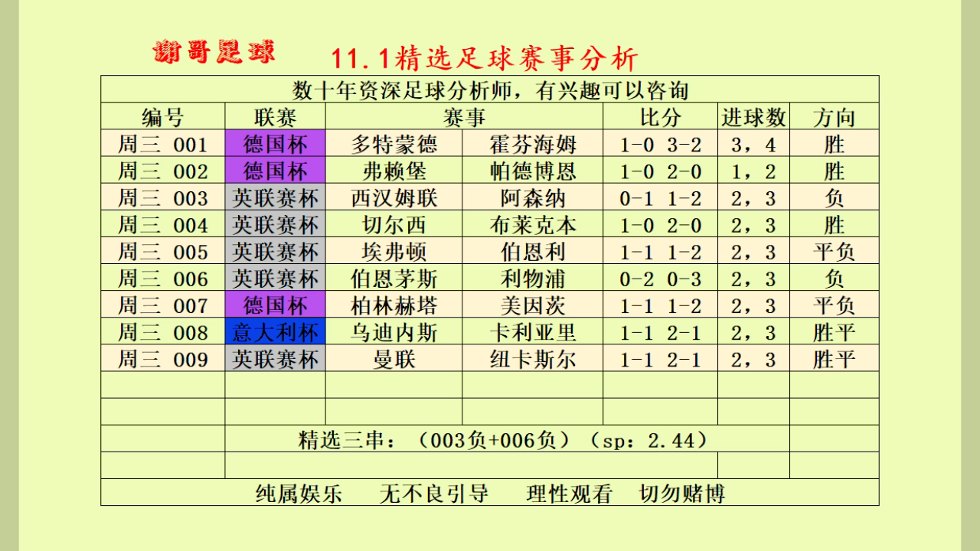Image resolution: width=980 pixels, height=551 pixels.
Task: Click score 0-2 0-3
Action: [660, 278]
